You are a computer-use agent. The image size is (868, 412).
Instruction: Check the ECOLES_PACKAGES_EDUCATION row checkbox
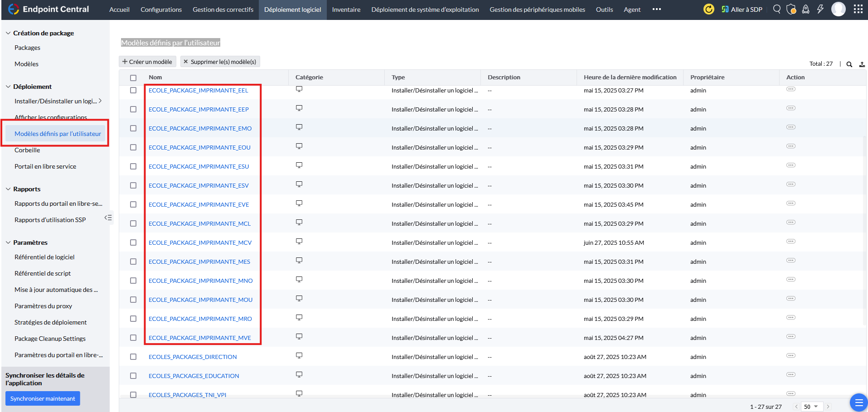pos(133,376)
